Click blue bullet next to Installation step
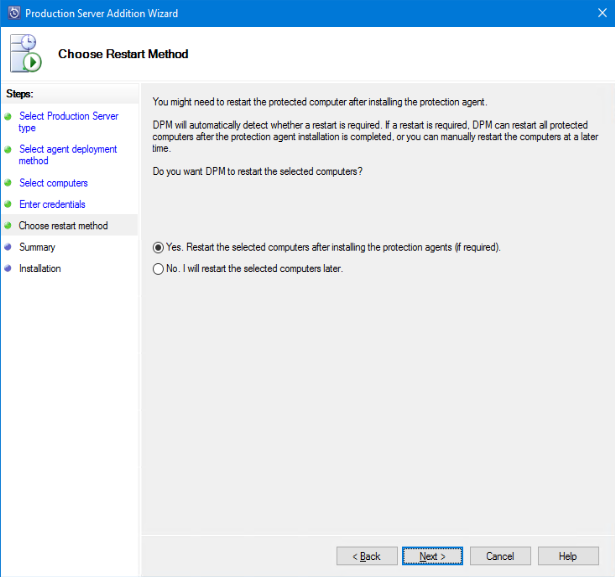The width and height of the screenshot is (615, 577). coord(9,268)
